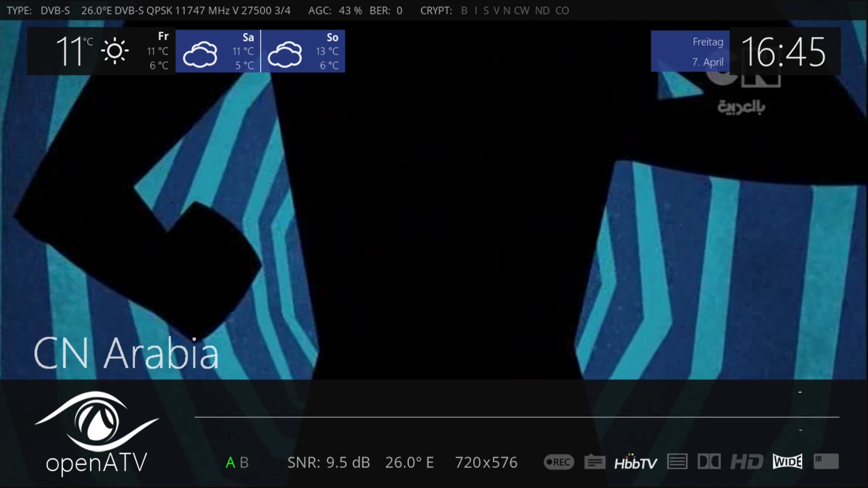Image resolution: width=868 pixels, height=488 pixels.
Task: Click the HD indicator icon
Action: tap(747, 462)
